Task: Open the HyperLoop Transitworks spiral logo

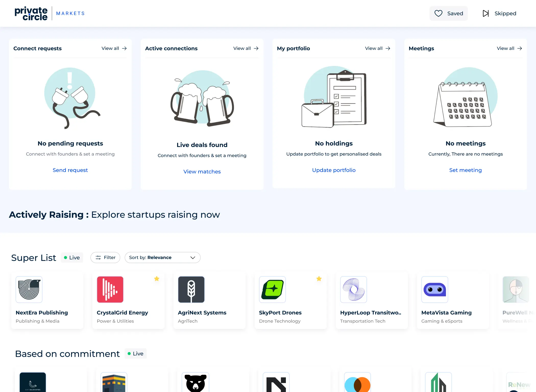Action: [x=354, y=289]
